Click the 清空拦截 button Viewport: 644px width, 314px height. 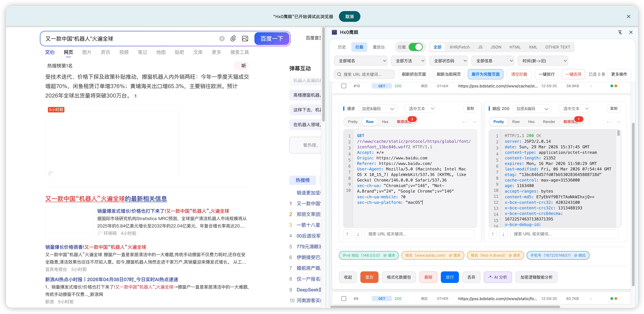tap(519, 74)
